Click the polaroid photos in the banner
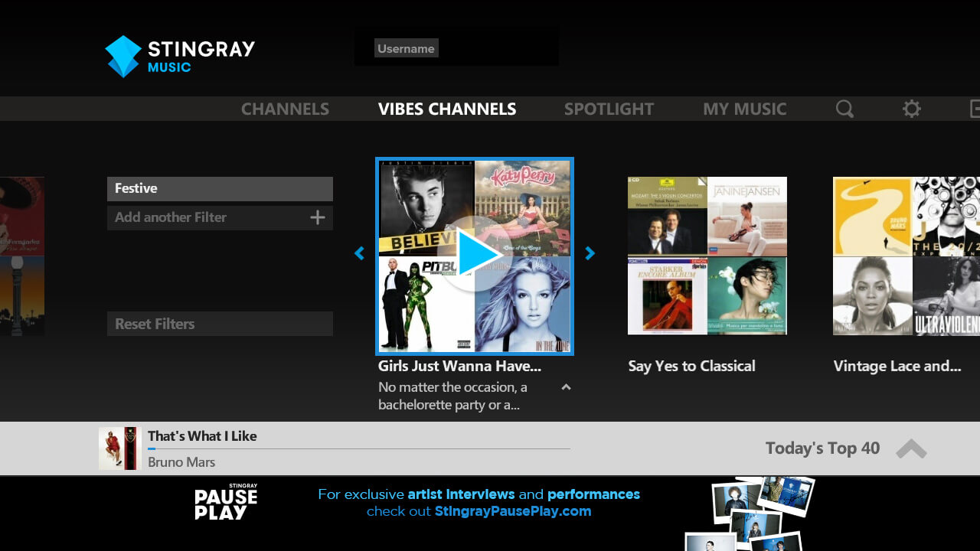 tap(750, 513)
